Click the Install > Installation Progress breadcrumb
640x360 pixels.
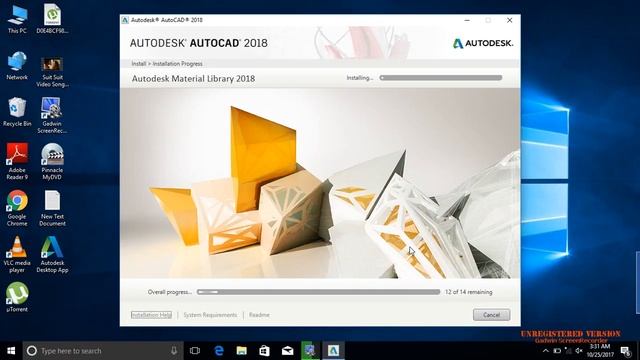click(167, 64)
